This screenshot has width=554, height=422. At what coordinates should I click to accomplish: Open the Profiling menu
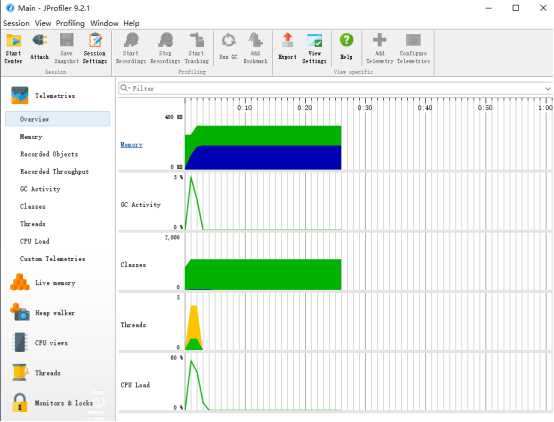(x=70, y=23)
